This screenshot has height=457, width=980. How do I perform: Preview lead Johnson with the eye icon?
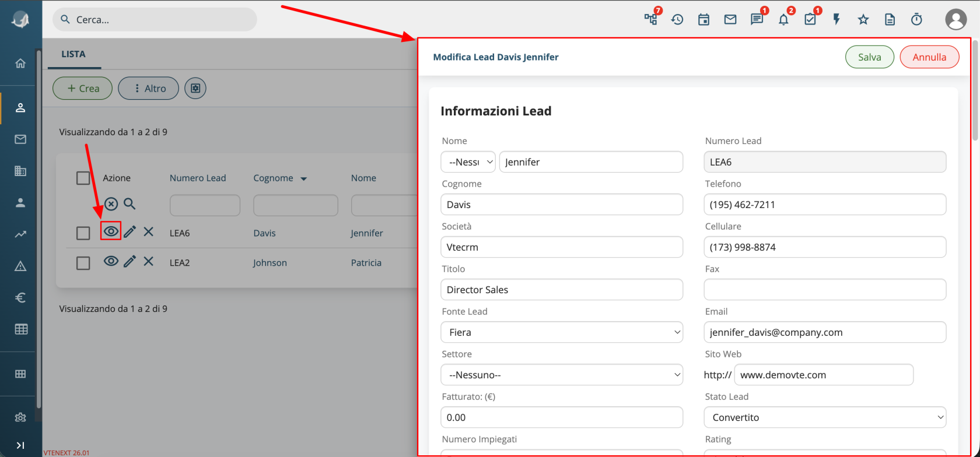click(x=111, y=261)
